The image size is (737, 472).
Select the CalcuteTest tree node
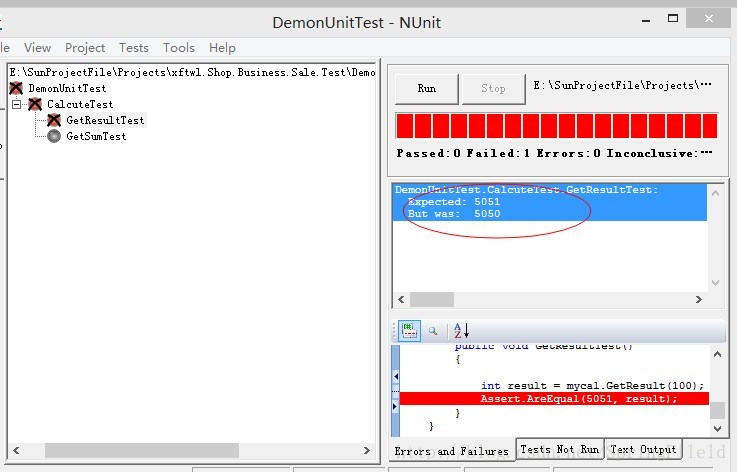80,104
